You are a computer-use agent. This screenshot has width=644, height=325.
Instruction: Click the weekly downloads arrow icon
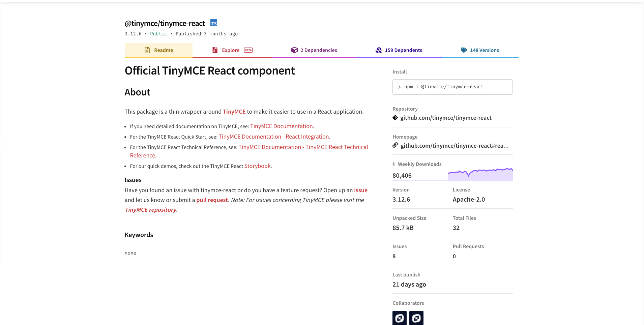[x=394, y=164]
